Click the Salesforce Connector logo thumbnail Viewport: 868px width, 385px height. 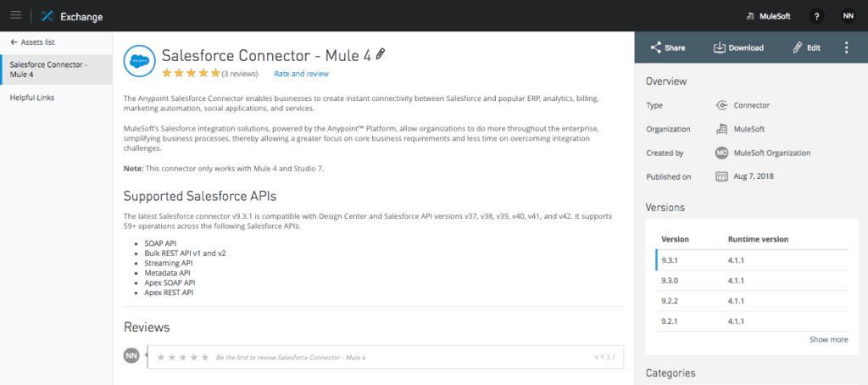click(139, 60)
